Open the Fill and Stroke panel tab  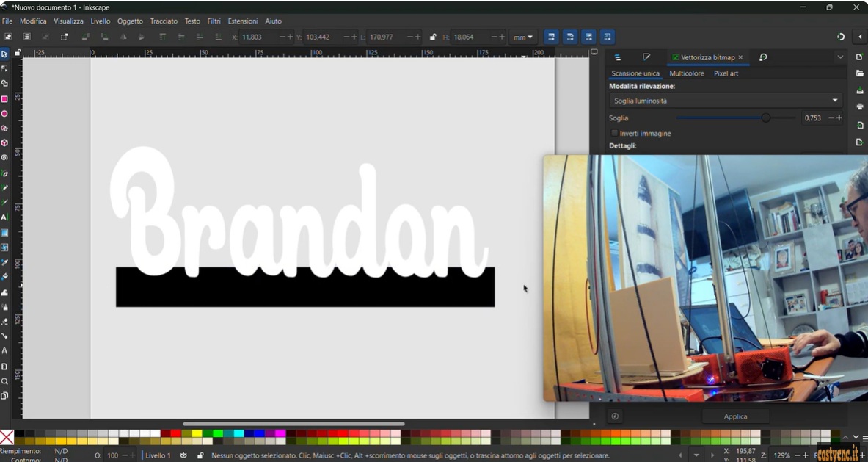point(646,57)
